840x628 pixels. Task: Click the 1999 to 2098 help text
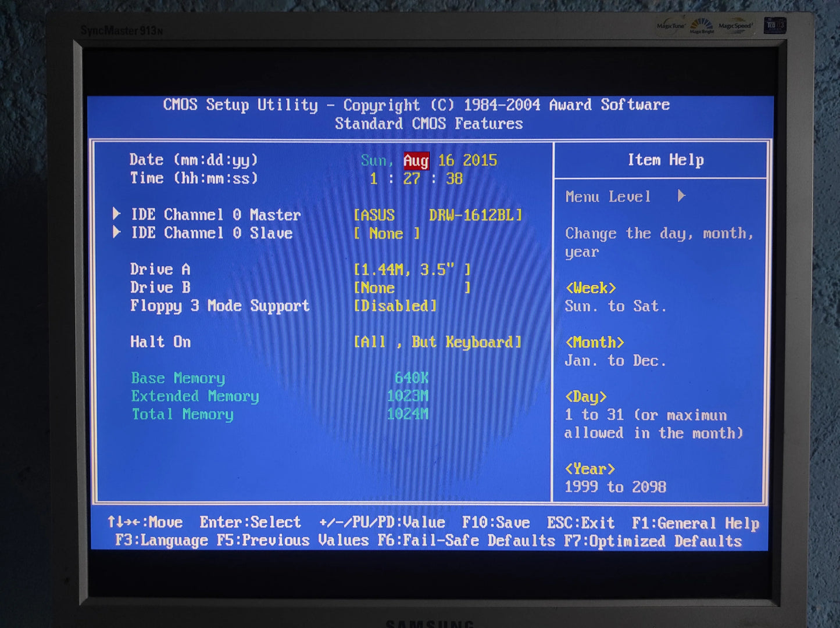616,487
